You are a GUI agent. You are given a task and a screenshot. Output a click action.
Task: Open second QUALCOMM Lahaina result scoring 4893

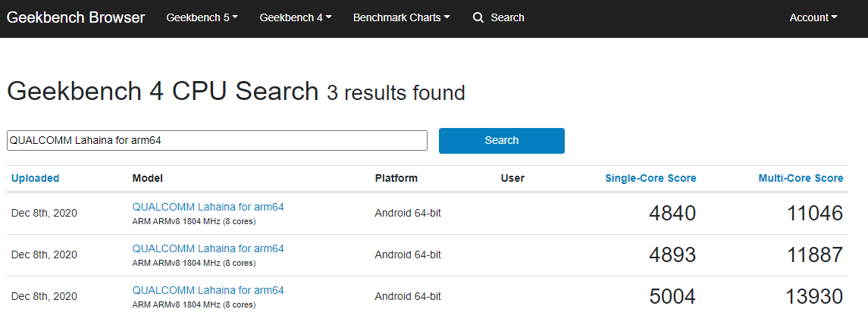208,248
